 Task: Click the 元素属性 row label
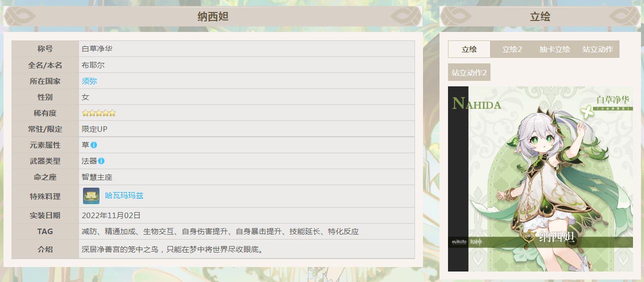[45, 145]
